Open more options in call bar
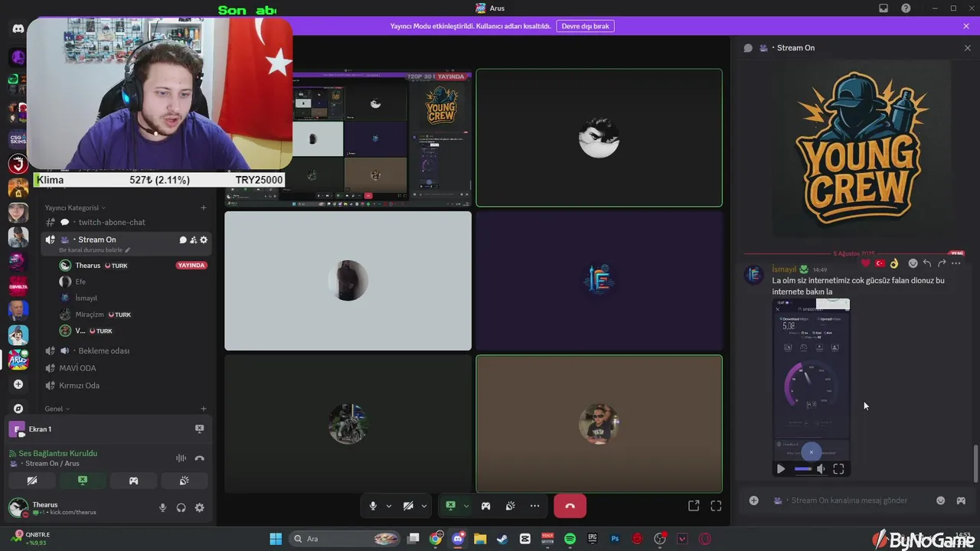 [x=534, y=506]
